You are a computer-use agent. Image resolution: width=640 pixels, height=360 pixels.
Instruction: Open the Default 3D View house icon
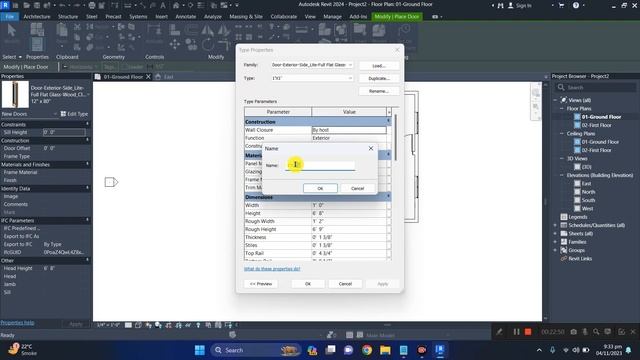point(176,5)
